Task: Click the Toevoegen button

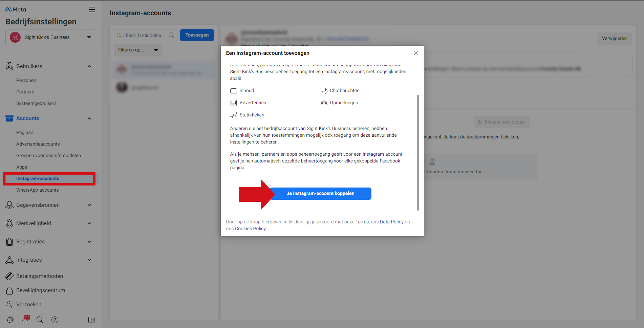Action: pos(197,35)
